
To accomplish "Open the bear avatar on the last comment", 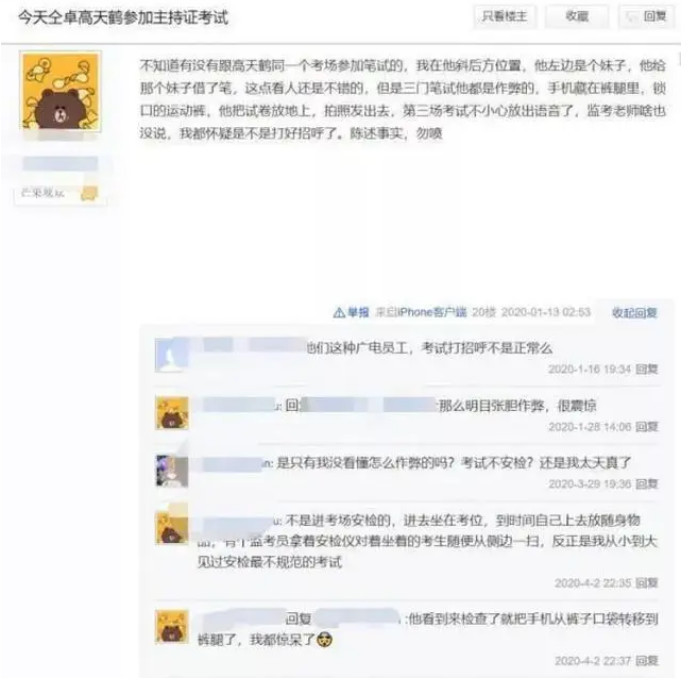I will (171, 627).
